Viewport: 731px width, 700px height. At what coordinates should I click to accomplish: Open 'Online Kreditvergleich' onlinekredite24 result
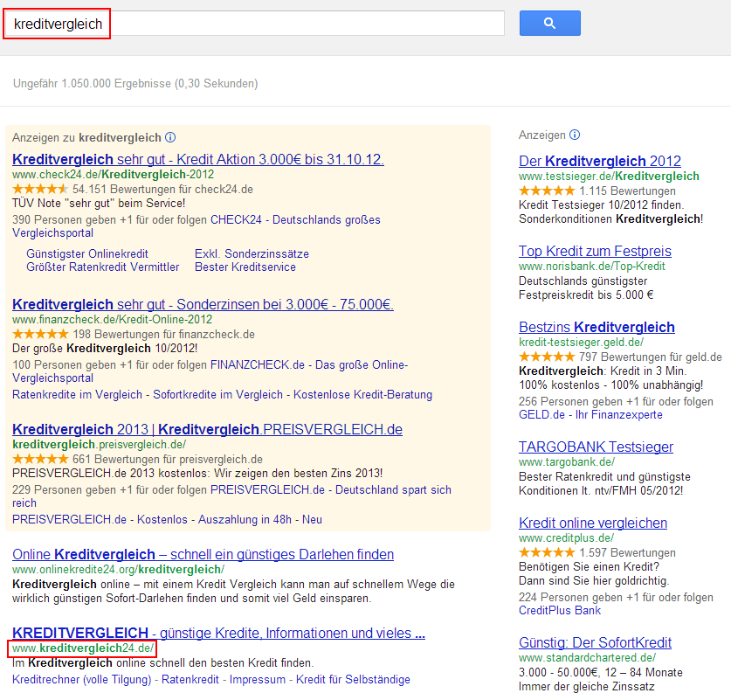pyautogui.click(x=203, y=554)
